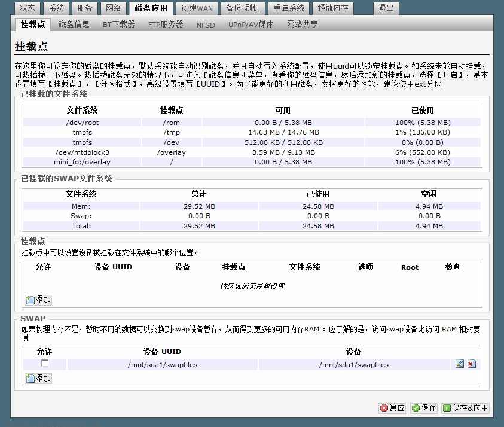Select the 磁盘应用 disk application tab
This screenshot has width=504, height=427.
point(151,8)
